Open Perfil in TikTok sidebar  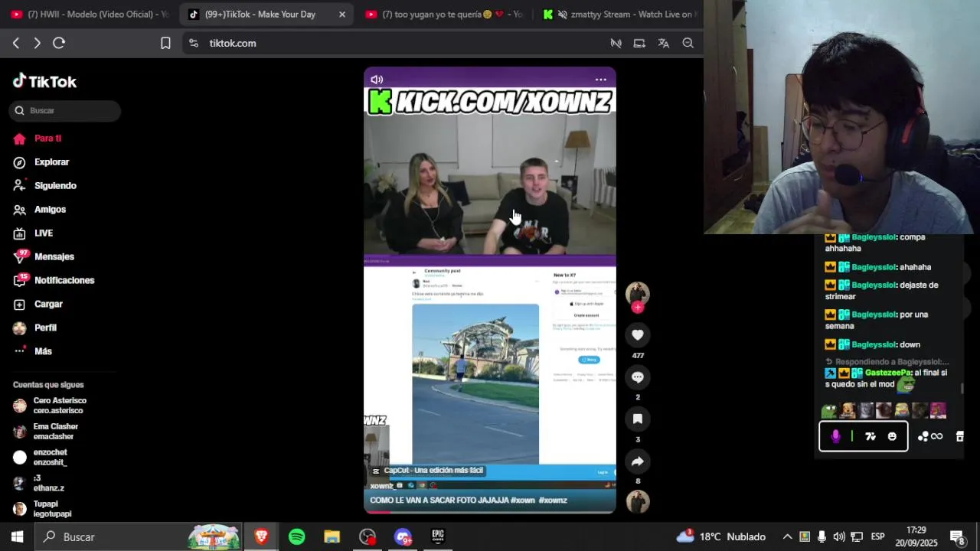pyautogui.click(x=34, y=328)
